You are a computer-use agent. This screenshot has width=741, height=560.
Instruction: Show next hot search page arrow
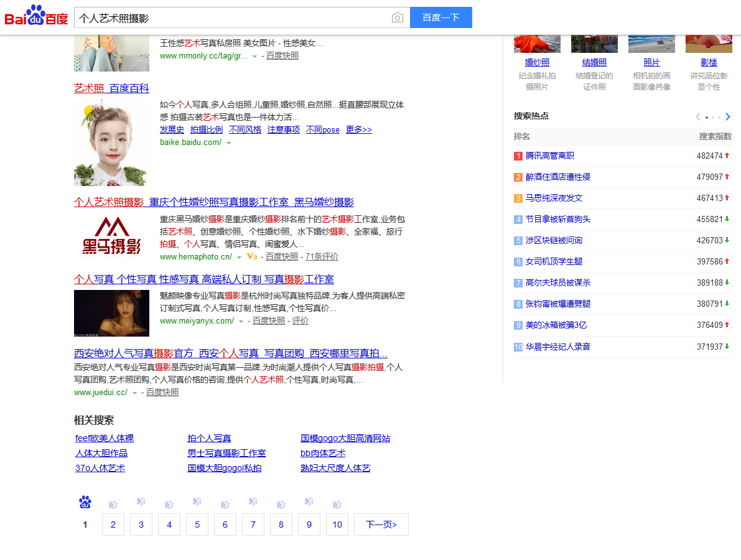[728, 117]
